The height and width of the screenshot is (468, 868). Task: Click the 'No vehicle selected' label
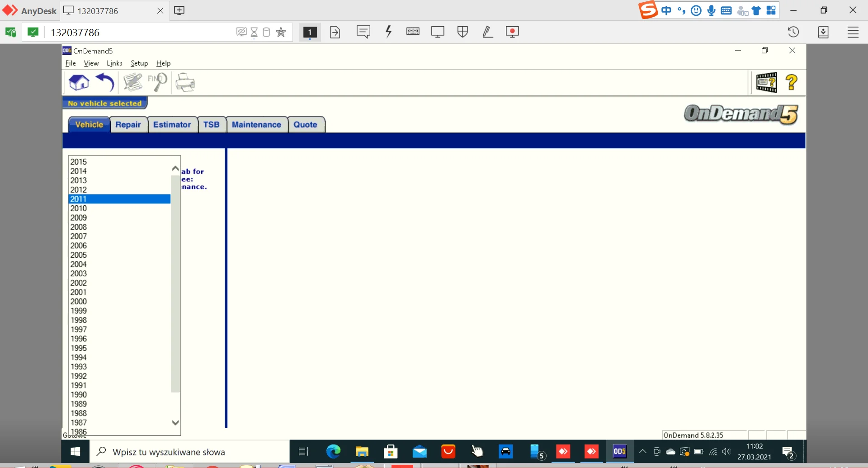105,103
